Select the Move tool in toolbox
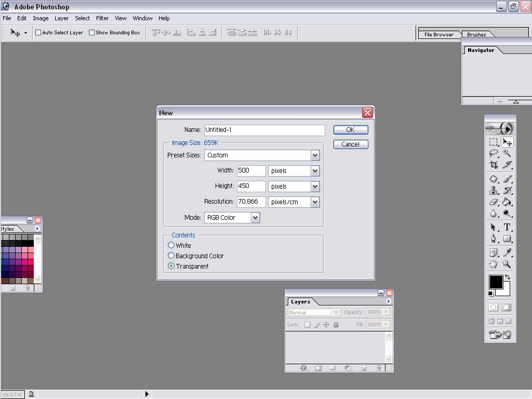The image size is (532, 399). (507, 142)
